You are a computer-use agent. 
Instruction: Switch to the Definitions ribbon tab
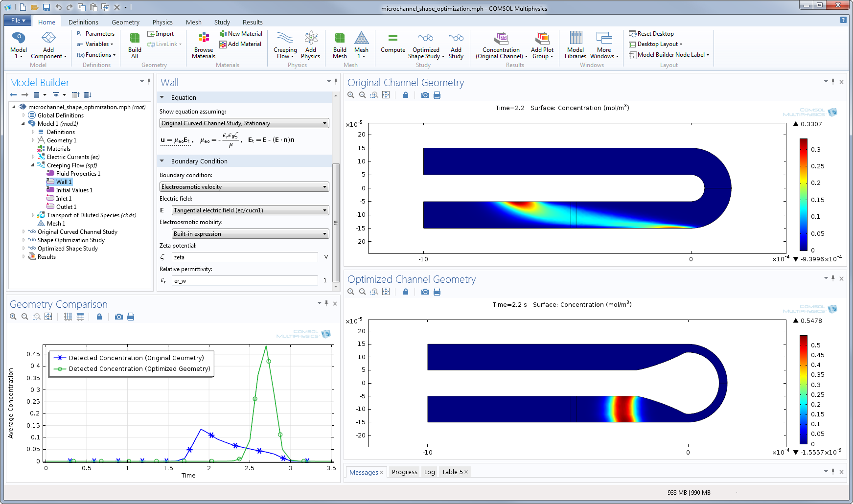click(x=83, y=22)
